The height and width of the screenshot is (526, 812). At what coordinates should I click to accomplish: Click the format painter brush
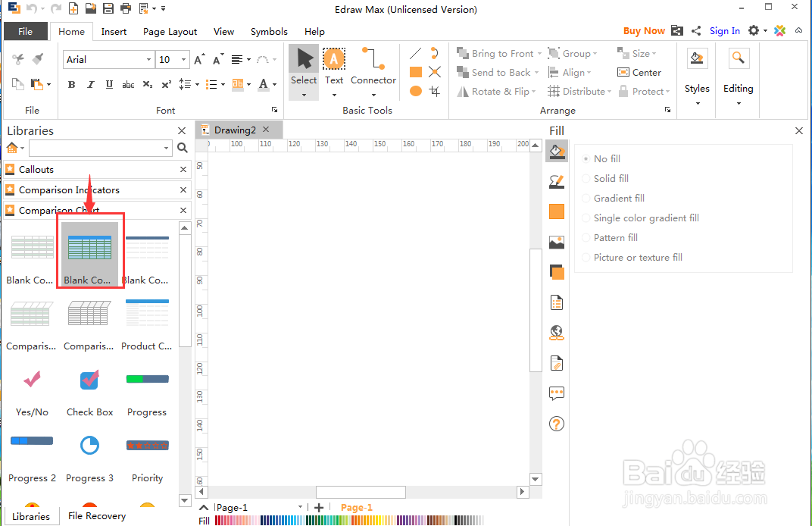37,59
